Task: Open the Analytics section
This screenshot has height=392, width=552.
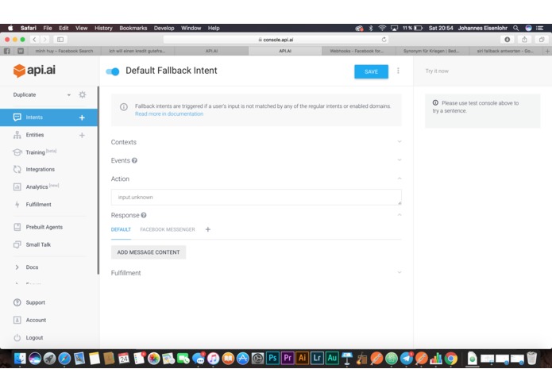Action: (x=37, y=186)
